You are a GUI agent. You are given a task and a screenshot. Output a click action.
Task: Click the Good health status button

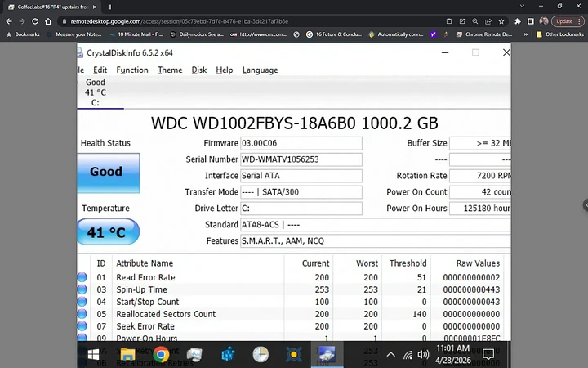click(x=109, y=173)
